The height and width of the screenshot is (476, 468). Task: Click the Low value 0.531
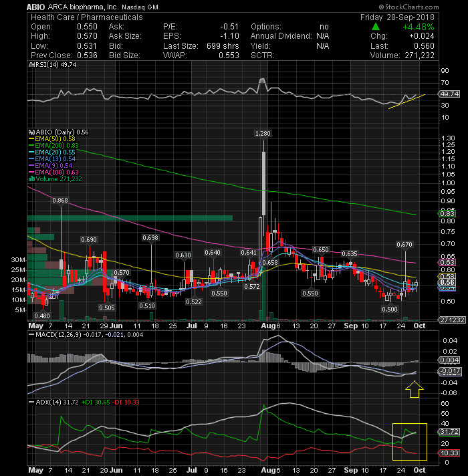pyautogui.click(x=87, y=46)
